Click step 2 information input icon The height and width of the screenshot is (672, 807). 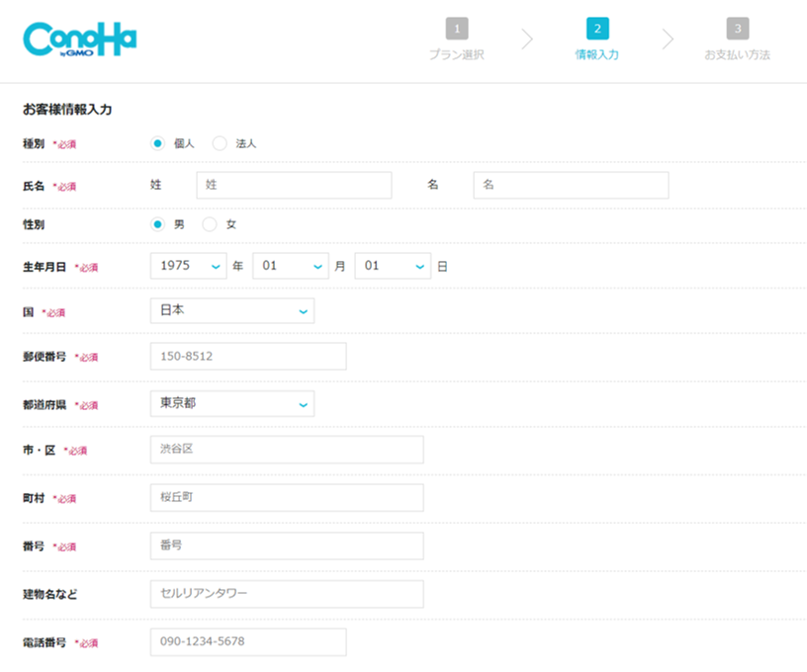596,29
